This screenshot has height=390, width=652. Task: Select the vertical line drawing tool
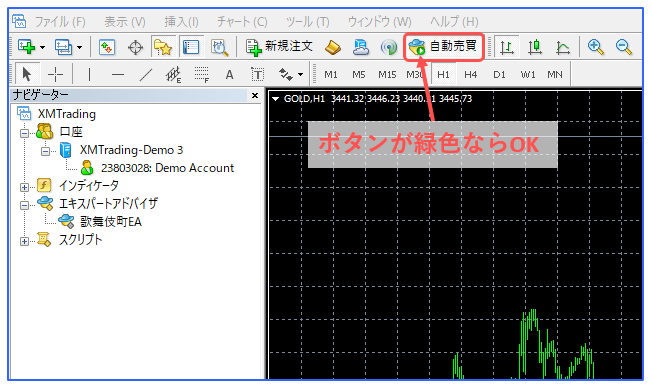coord(89,75)
